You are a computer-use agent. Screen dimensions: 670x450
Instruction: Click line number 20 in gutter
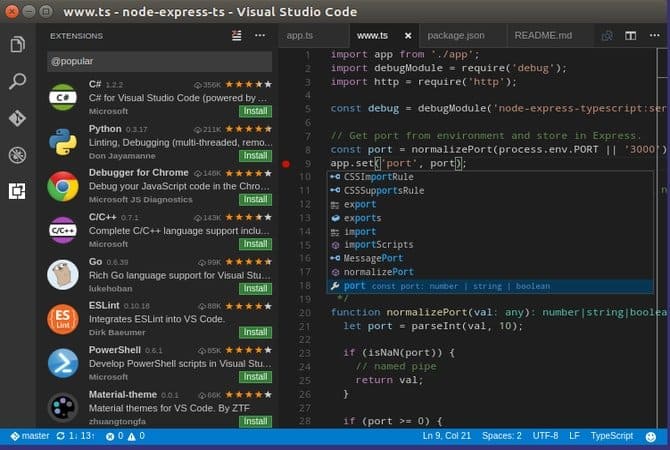click(x=305, y=313)
